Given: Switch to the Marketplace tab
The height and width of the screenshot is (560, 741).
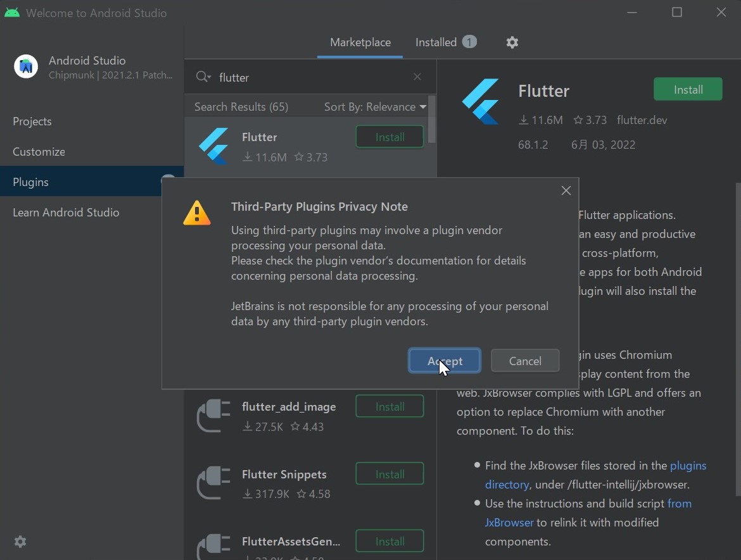Looking at the screenshot, I should 360,42.
